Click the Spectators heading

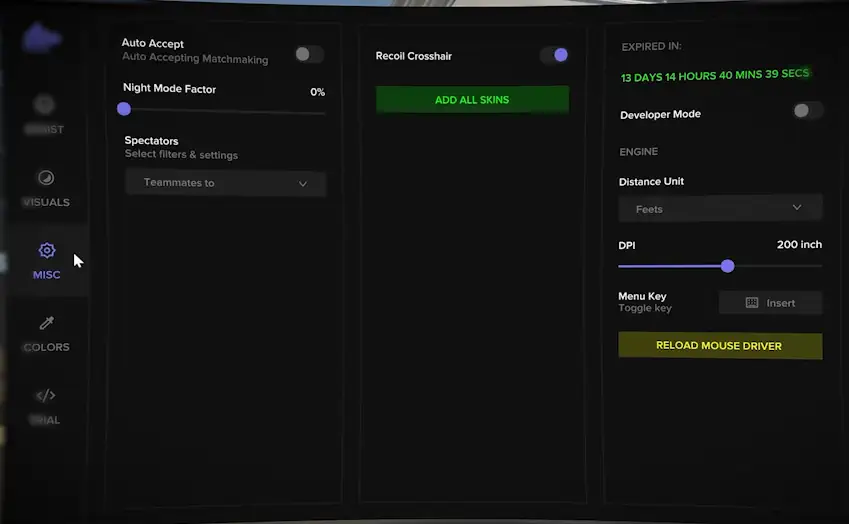coord(151,140)
